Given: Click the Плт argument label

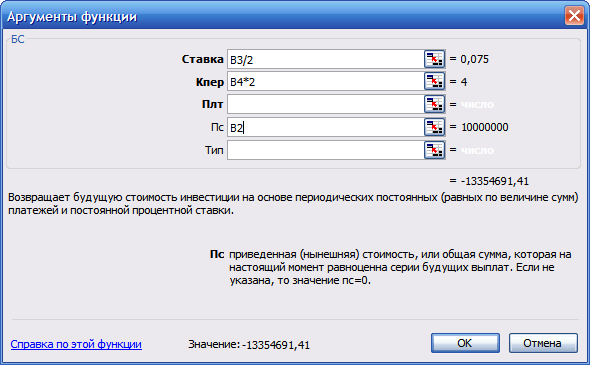Looking at the screenshot, I should 213,104.
